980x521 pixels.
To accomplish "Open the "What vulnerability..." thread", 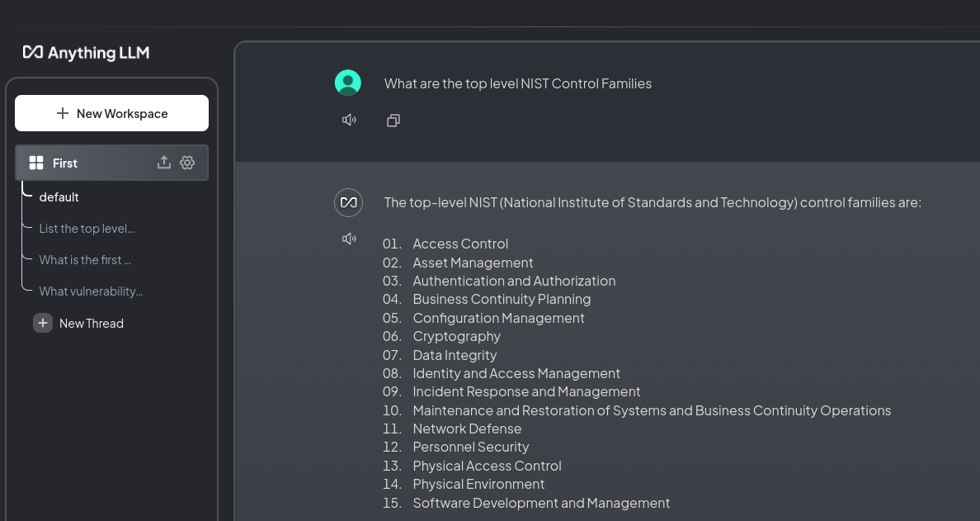I will (91, 291).
